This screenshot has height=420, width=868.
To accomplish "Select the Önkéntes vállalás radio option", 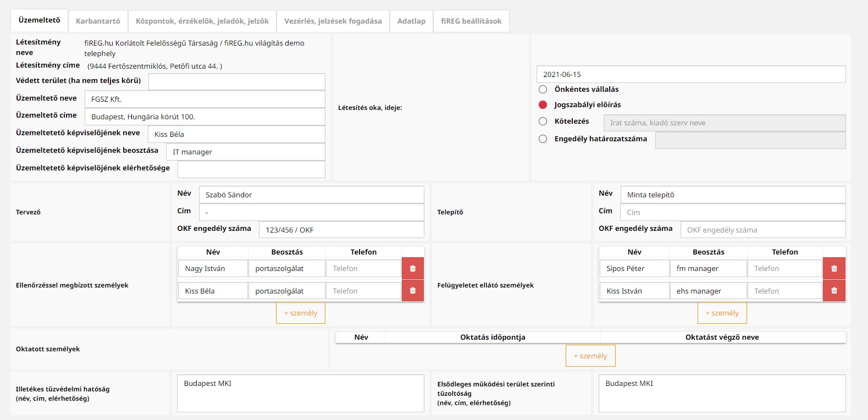I will (x=543, y=90).
